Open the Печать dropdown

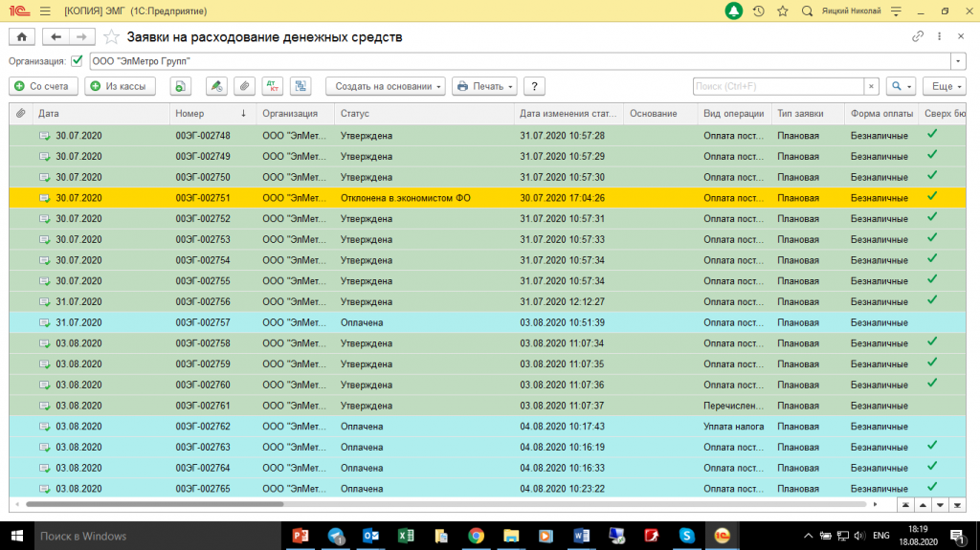[484, 86]
